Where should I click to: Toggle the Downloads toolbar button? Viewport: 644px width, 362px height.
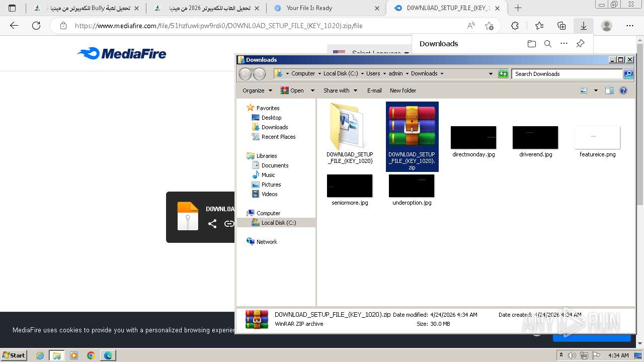click(x=584, y=26)
